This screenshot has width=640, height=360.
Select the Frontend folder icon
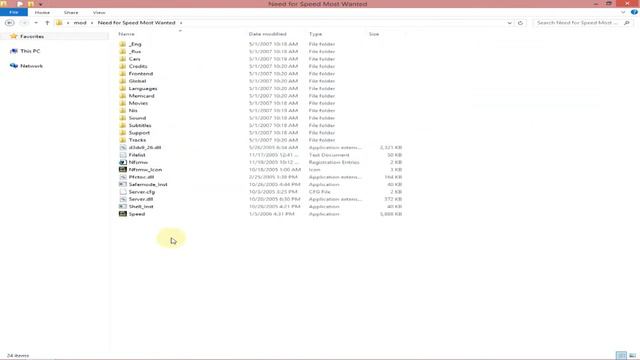click(x=122, y=73)
